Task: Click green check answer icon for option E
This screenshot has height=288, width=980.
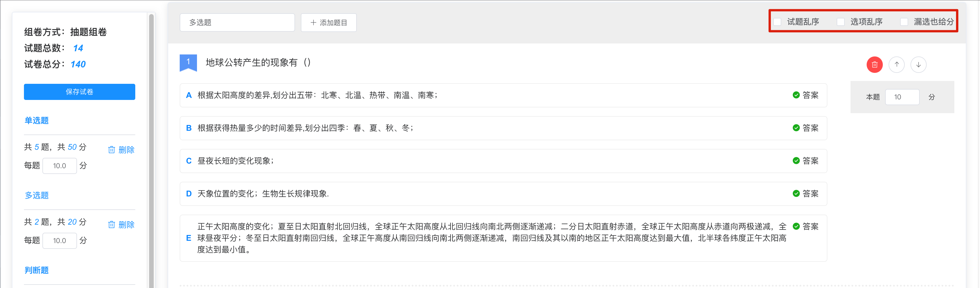Action: 796,226
